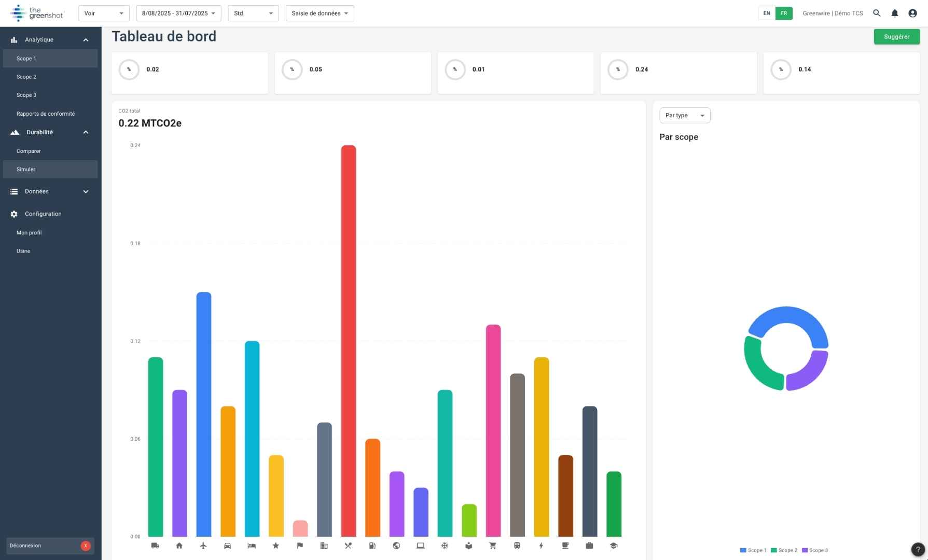Open the search magnifier icon
This screenshot has width=928, height=560.
click(x=877, y=13)
